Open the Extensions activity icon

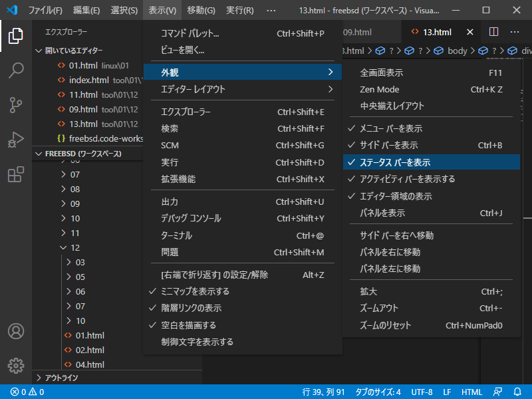(15, 174)
